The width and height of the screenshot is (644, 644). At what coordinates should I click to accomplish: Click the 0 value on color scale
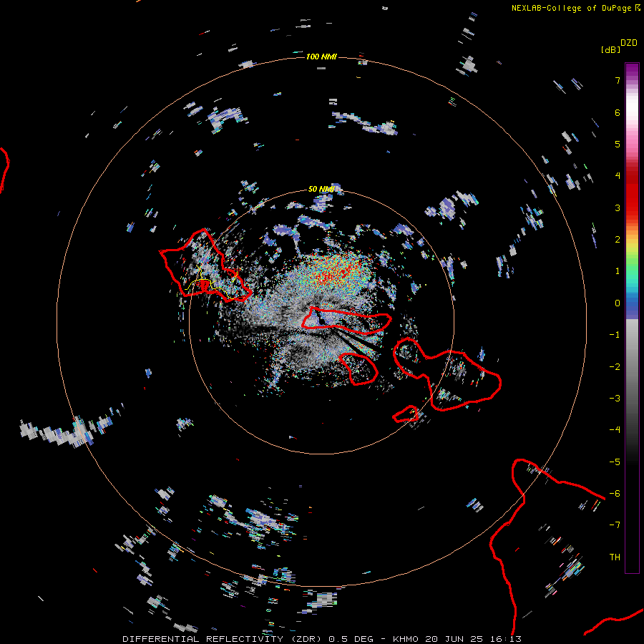[618, 303]
